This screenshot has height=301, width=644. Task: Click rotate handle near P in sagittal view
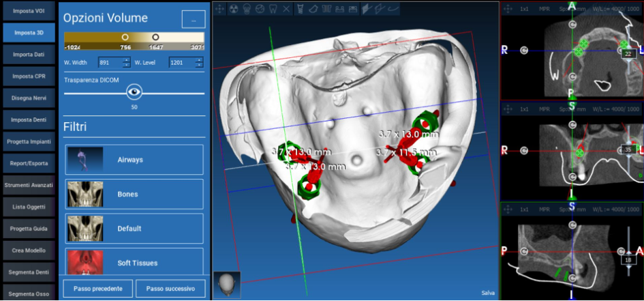[524, 251]
